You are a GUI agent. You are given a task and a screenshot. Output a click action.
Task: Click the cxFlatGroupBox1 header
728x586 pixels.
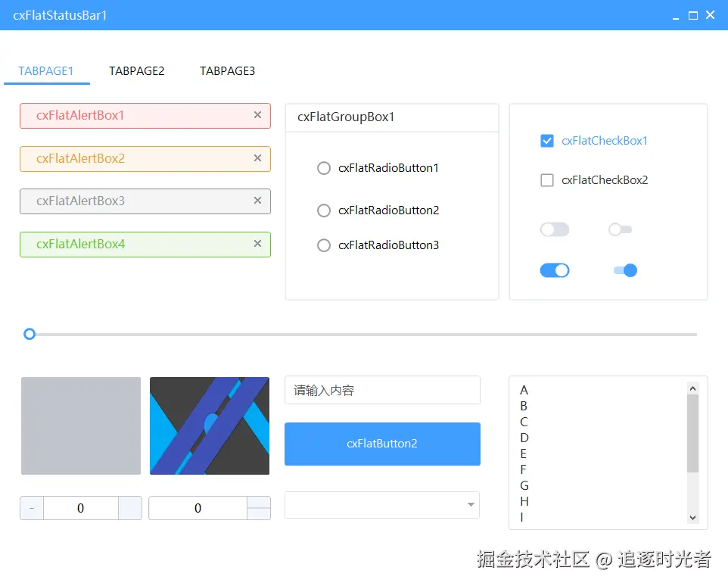pyautogui.click(x=392, y=117)
